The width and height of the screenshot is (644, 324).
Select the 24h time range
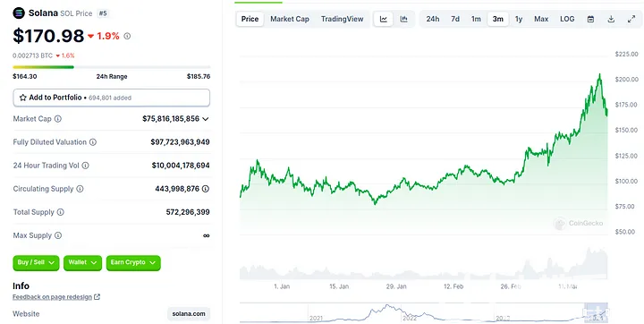(433, 20)
